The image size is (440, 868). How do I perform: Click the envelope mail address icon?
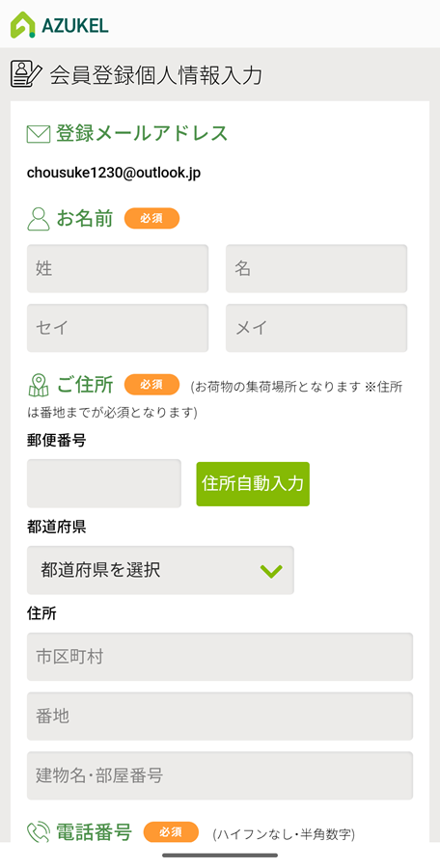tap(39, 134)
